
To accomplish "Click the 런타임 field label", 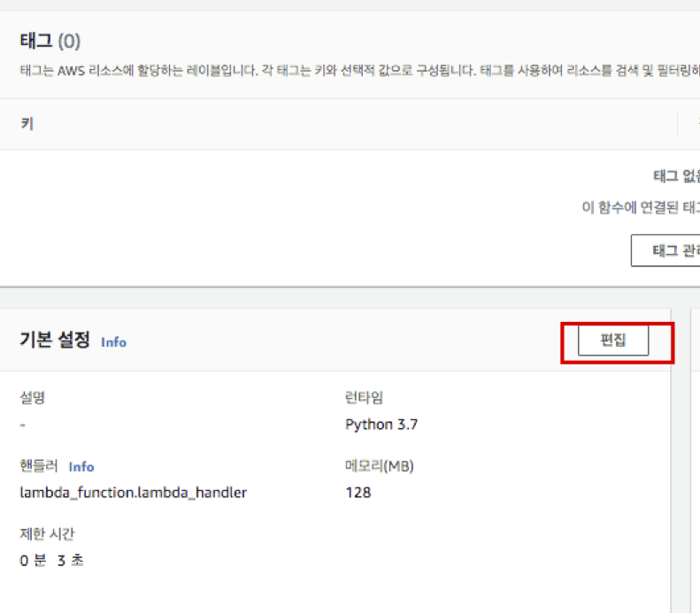I will 364,397.
